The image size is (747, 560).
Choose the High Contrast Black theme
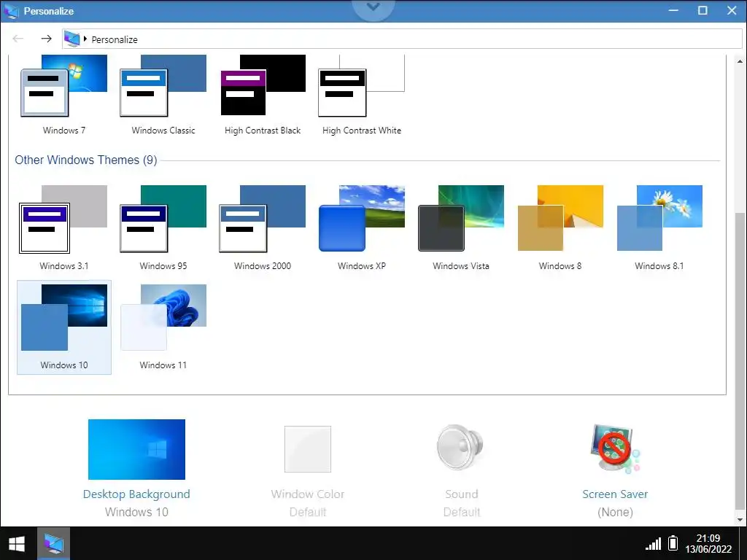(263, 86)
